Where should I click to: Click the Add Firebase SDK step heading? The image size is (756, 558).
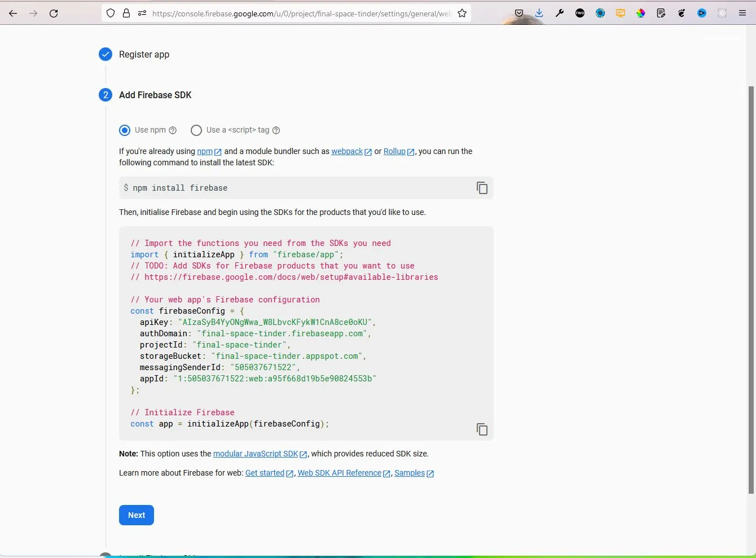(155, 95)
